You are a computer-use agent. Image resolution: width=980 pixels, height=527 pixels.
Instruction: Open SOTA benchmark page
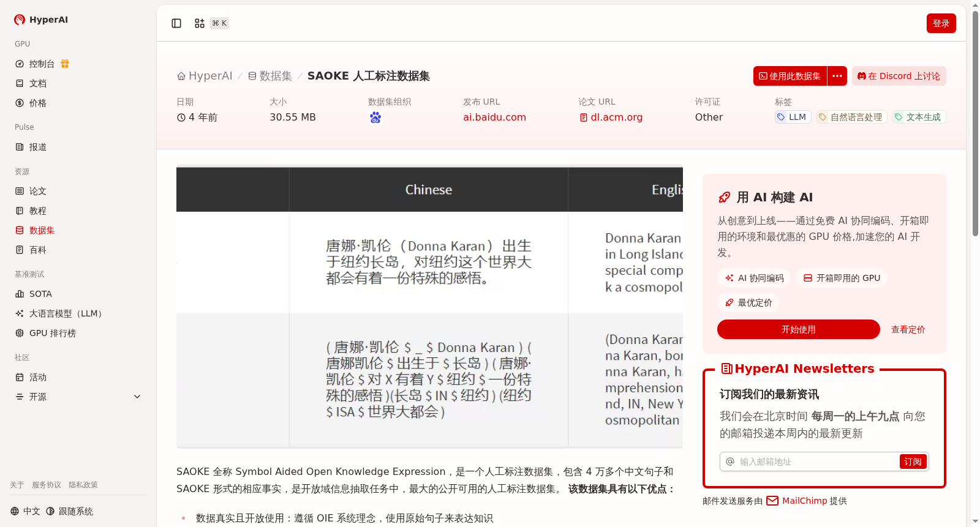[x=40, y=294]
